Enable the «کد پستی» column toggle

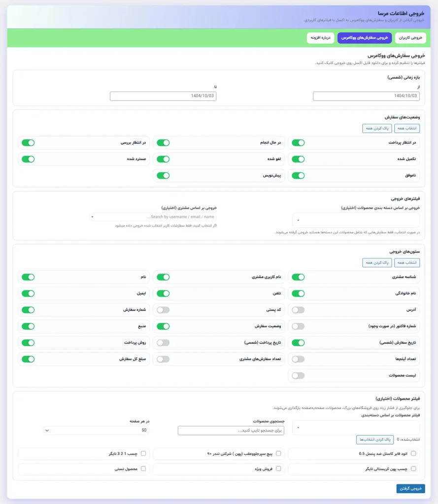(163, 310)
